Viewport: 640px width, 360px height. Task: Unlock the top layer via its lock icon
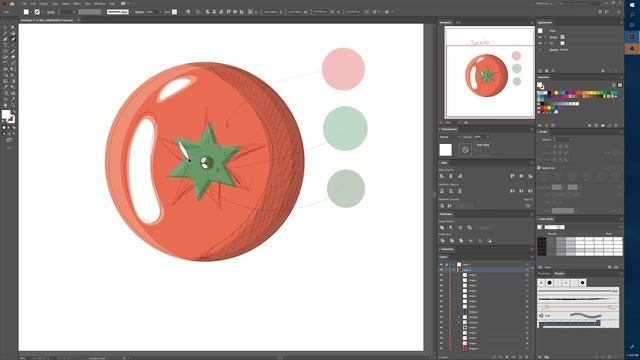coord(447,264)
